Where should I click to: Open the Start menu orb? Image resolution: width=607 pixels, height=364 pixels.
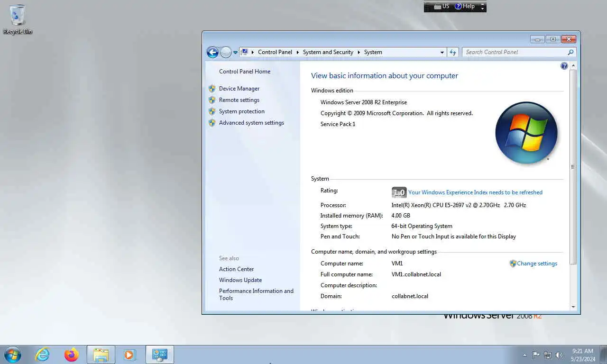(x=12, y=355)
